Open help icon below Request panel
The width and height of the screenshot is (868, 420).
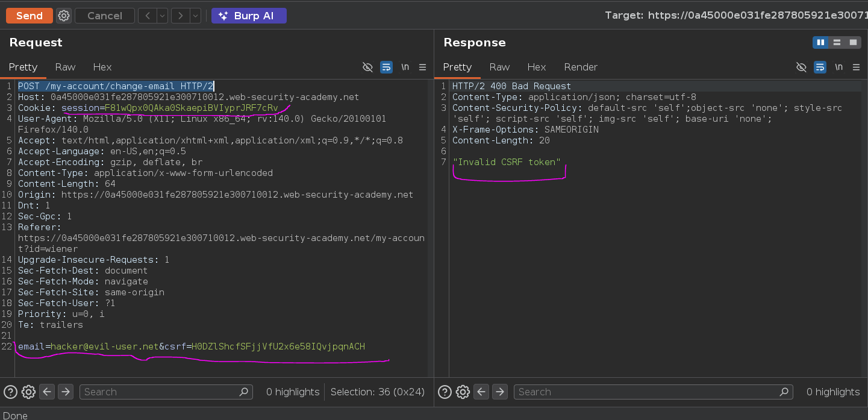tap(10, 392)
